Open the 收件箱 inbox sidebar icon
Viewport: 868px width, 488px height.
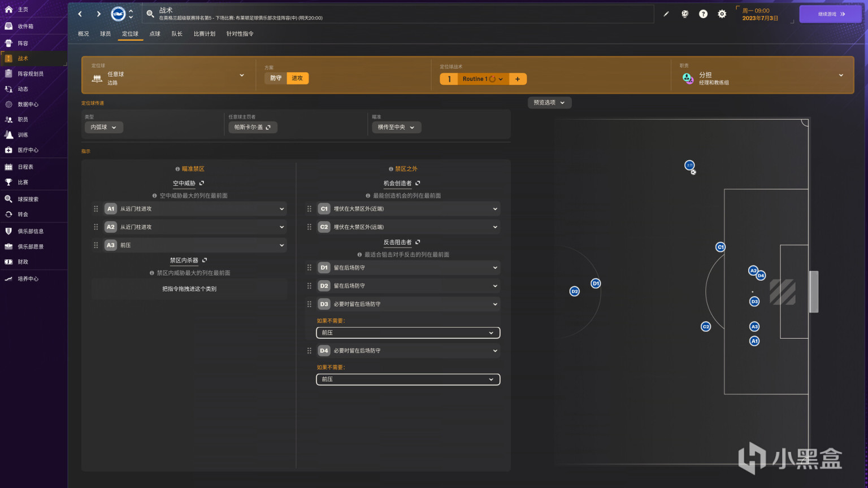pos(8,26)
